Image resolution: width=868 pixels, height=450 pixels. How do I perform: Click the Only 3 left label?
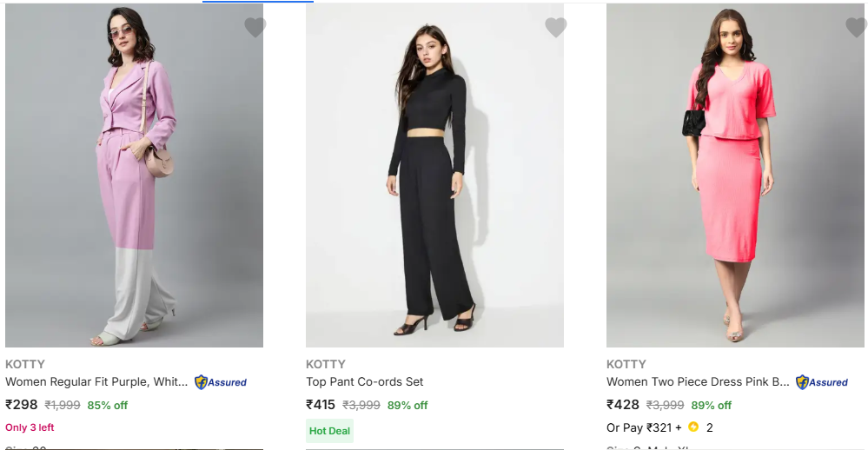(30, 427)
